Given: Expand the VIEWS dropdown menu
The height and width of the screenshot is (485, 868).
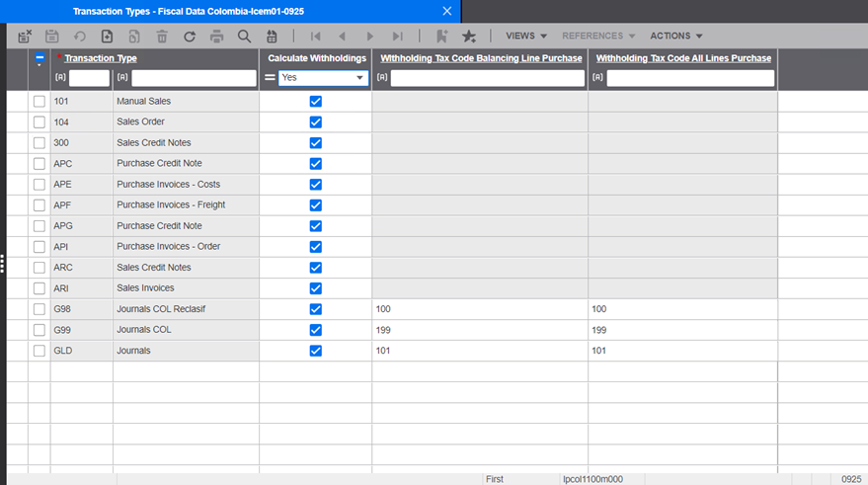Looking at the screenshot, I should click(526, 37).
